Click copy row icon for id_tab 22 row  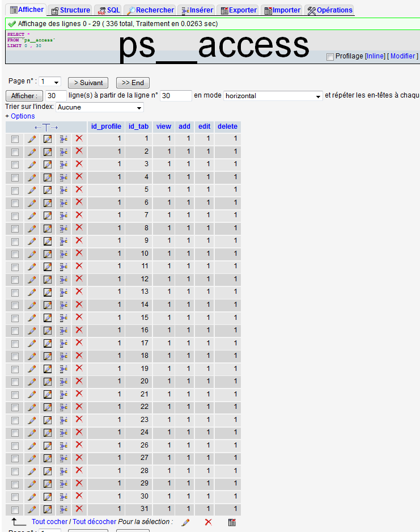pos(63,407)
